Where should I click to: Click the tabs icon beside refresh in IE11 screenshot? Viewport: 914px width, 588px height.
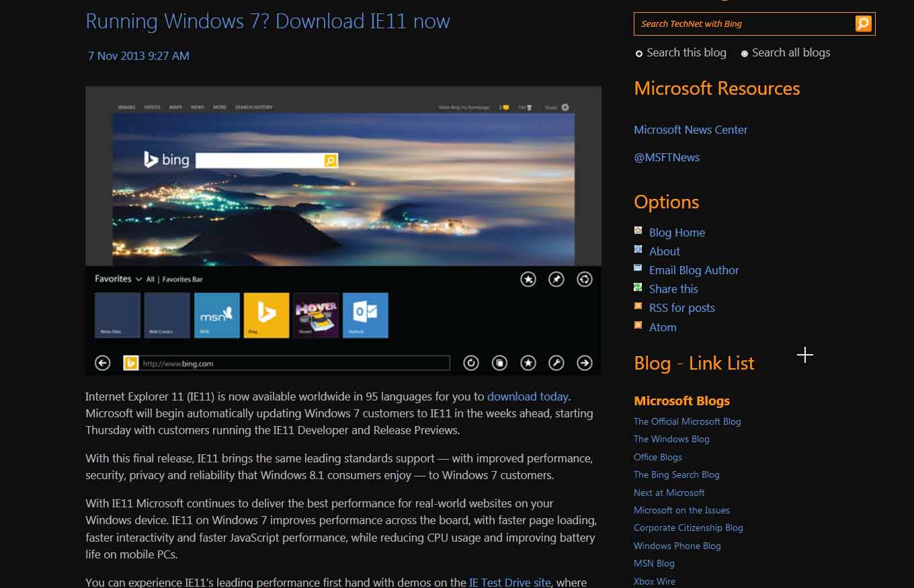499,363
